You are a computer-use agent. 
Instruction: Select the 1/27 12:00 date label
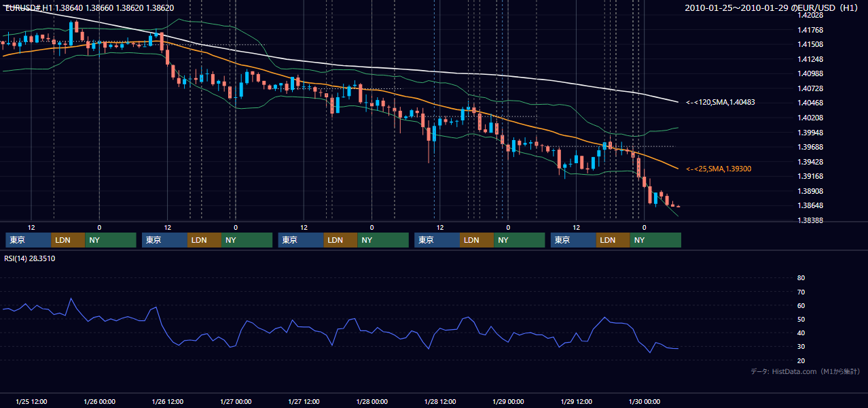tap(304, 402)
